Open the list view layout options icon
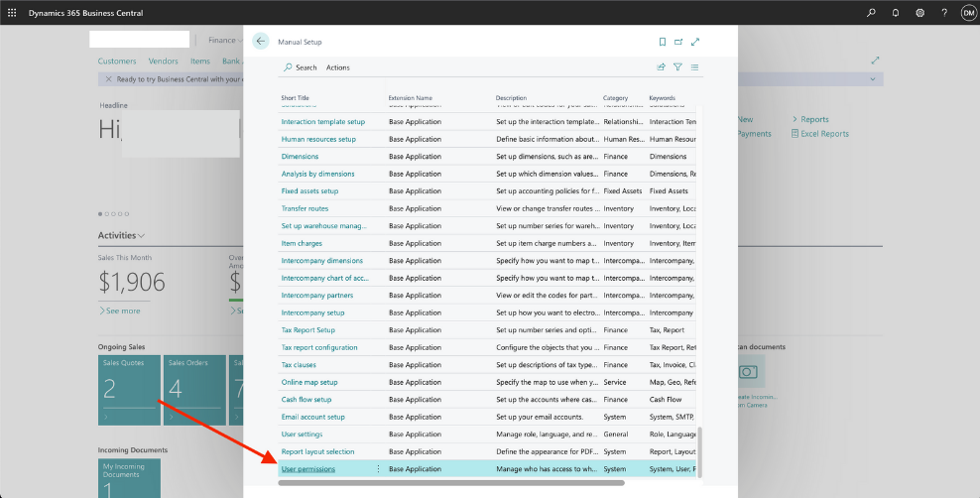 (694, 67)
